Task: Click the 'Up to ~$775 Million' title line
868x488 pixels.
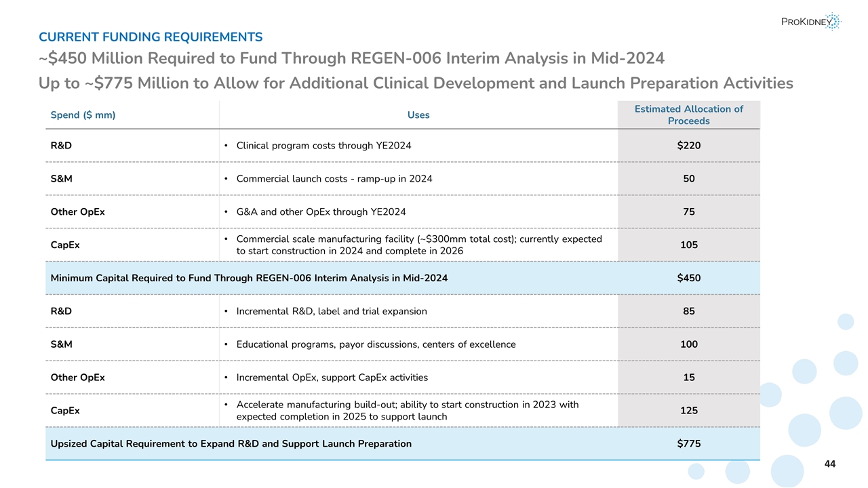Action: pos(416,83)
